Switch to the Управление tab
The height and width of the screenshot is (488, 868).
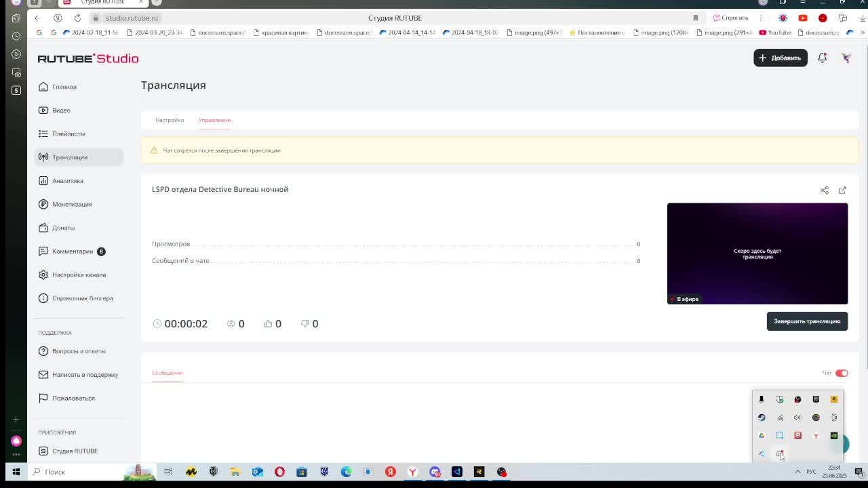click(214, 120)
